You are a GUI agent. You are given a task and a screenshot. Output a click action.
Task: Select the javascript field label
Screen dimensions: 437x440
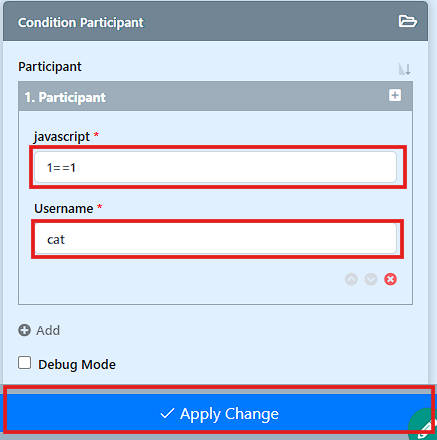pos(62,137)
